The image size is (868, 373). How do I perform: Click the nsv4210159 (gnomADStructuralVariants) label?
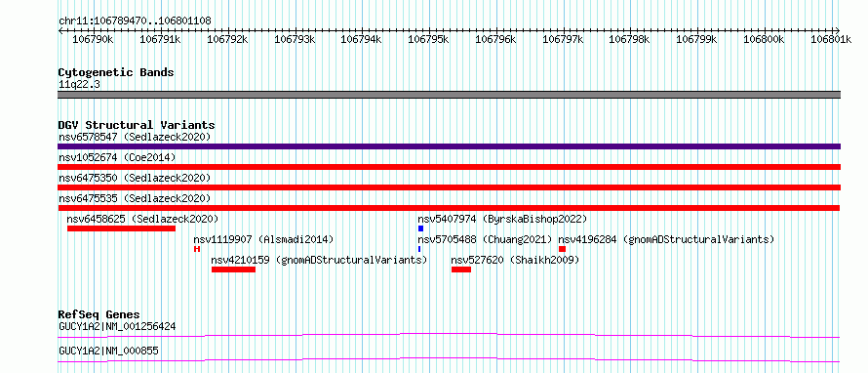coord(320,260)
